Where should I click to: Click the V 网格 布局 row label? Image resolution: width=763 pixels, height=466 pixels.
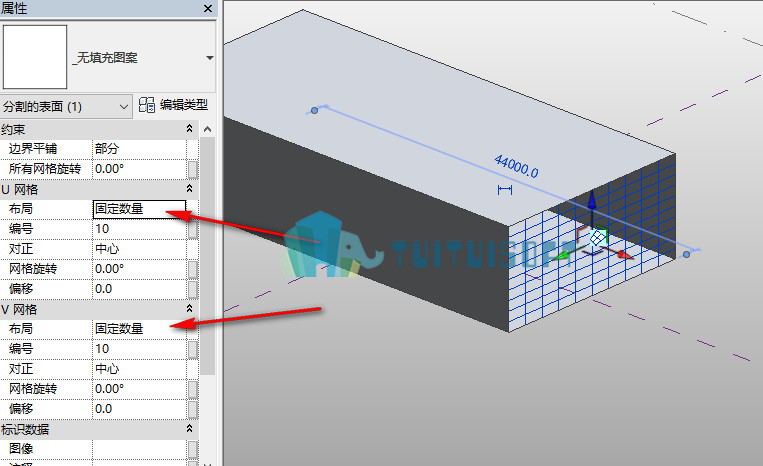pos(21,329)
